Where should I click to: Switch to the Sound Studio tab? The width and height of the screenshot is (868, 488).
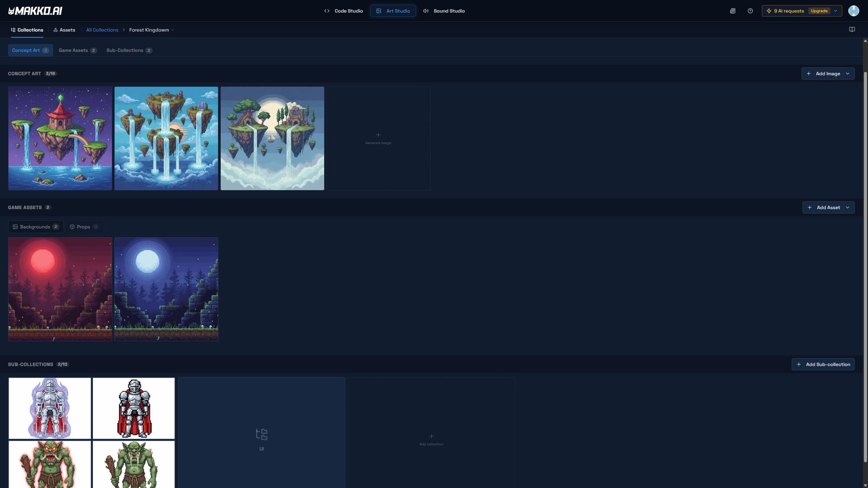tap(444, 11)
